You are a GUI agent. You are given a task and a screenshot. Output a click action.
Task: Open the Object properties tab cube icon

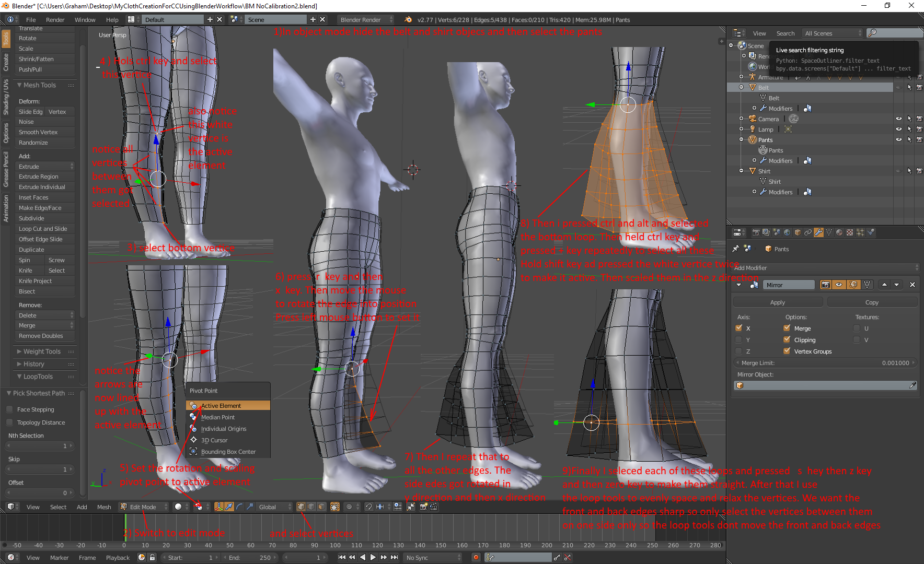pyautogui.click(x=798, y=232)
